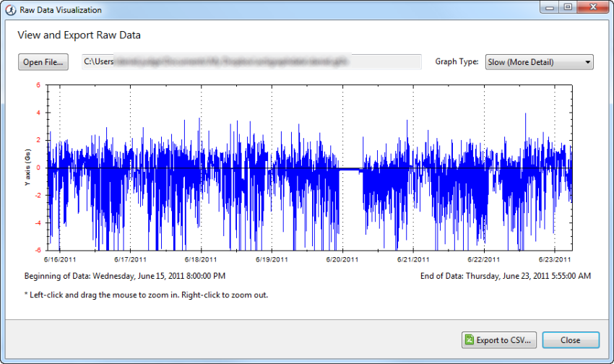Click the View and Export Raw Data heading
The width and height of the screenshot is (614, 364).
(x=79, y=35)
